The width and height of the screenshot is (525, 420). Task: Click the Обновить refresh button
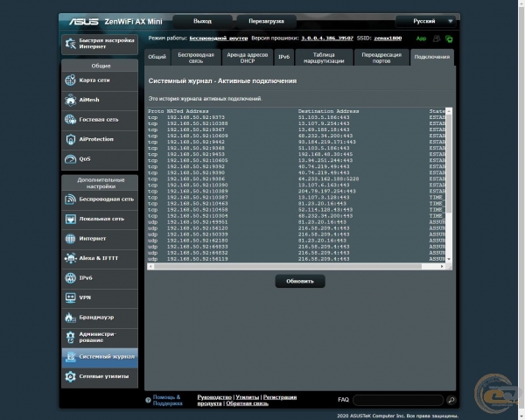[x=300, y=282]
